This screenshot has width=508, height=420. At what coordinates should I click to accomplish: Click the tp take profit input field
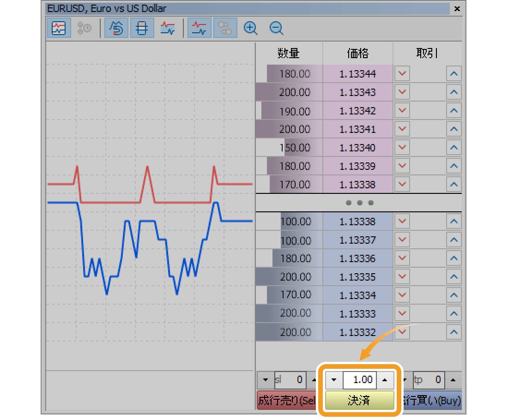(429, 380)
